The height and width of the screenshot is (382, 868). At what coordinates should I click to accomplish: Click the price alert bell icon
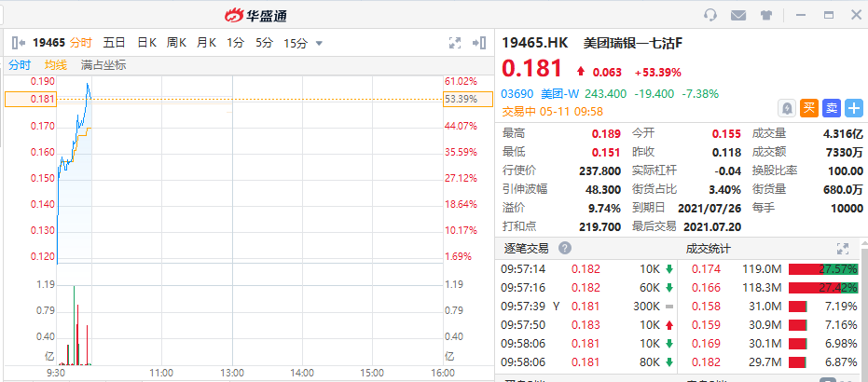[x=788, y=108]
